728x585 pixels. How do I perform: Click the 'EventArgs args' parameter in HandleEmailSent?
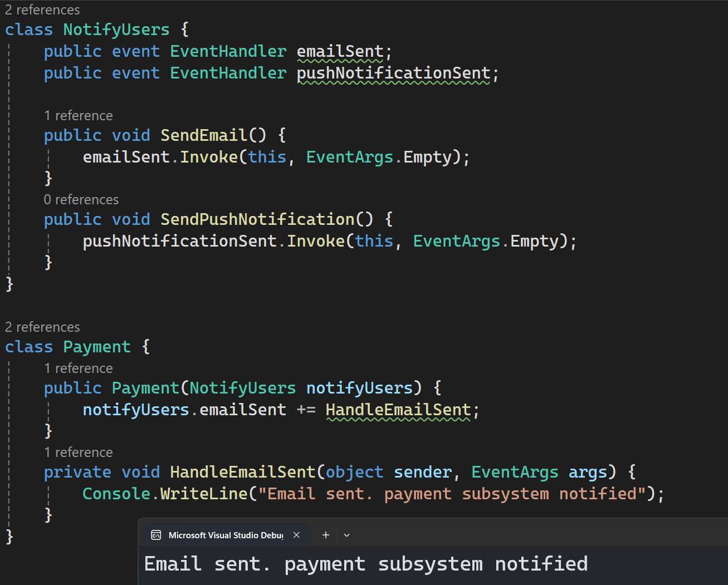pos(539,472)
